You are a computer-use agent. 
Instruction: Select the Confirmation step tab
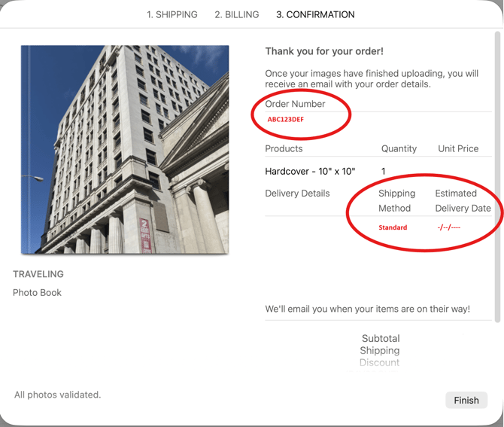(x=314, y=14)
